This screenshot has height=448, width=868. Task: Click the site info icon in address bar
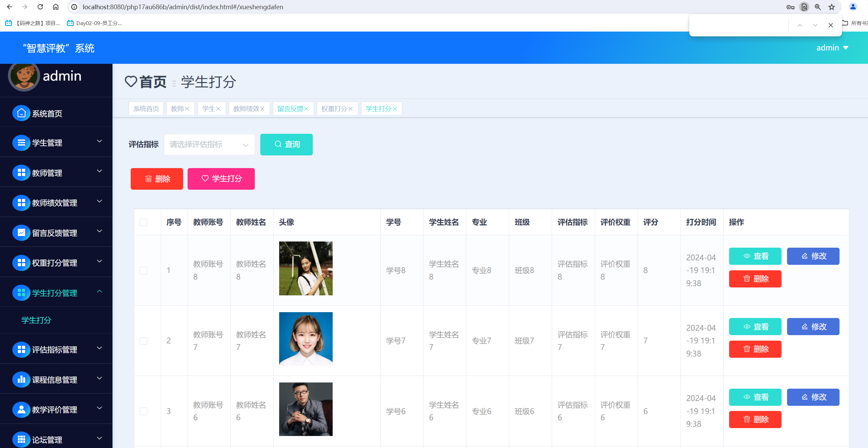[x=74, y=7]
